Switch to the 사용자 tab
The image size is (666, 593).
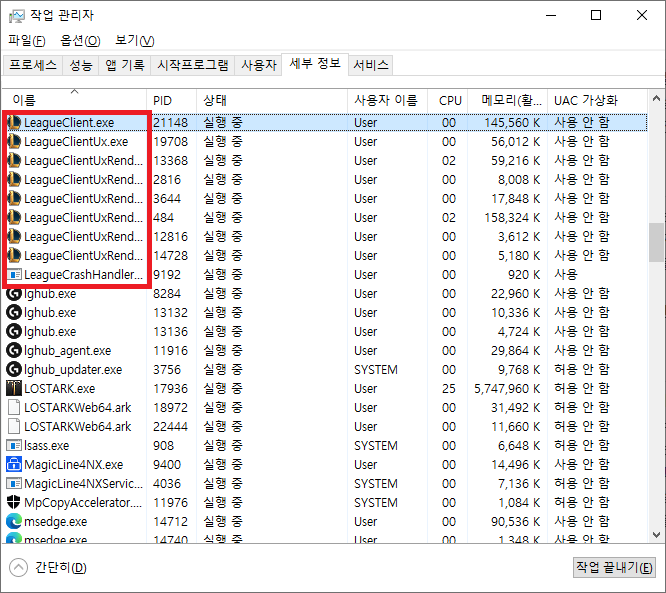pyautogui.click(x=259, y=65)
